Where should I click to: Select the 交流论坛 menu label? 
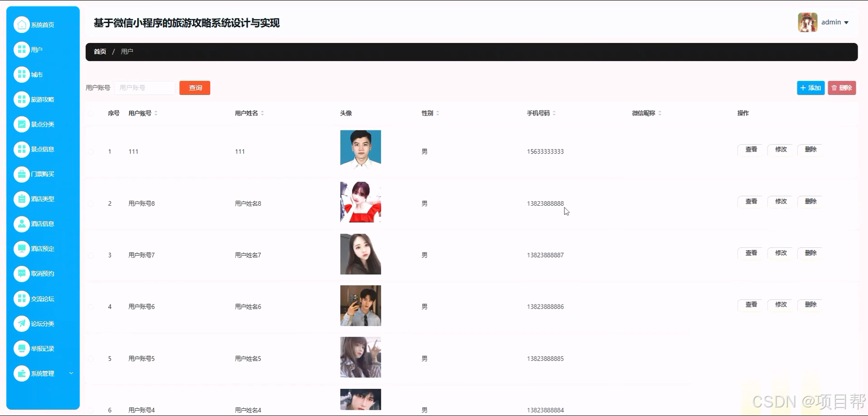pyautogui.click(x=43, y=299)
